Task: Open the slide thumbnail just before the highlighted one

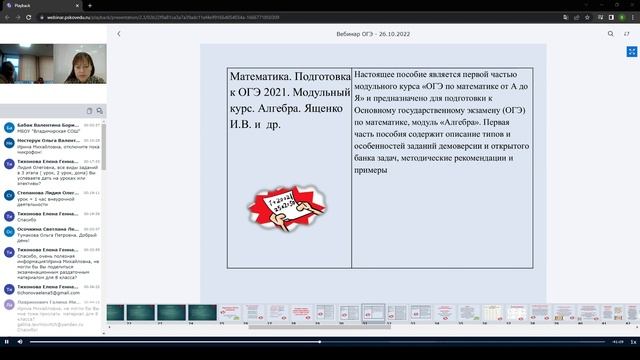Action: 349,313
